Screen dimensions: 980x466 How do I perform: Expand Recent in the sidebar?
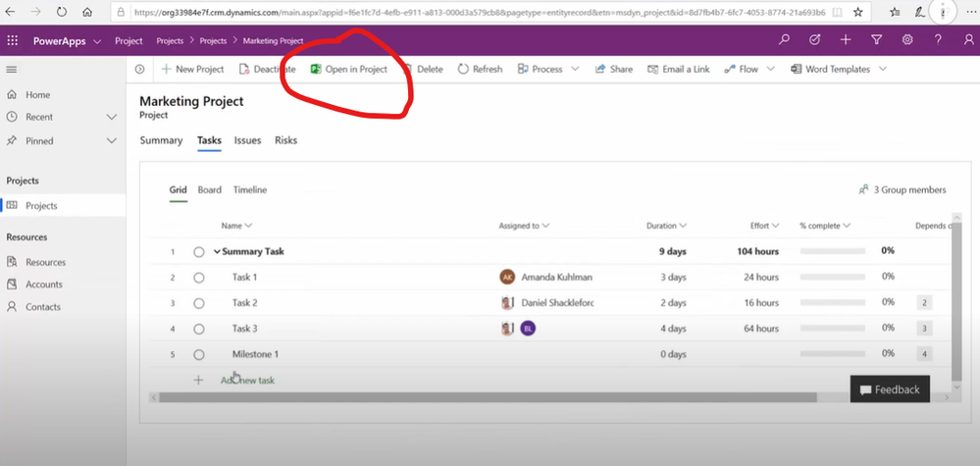coord(112,117)
